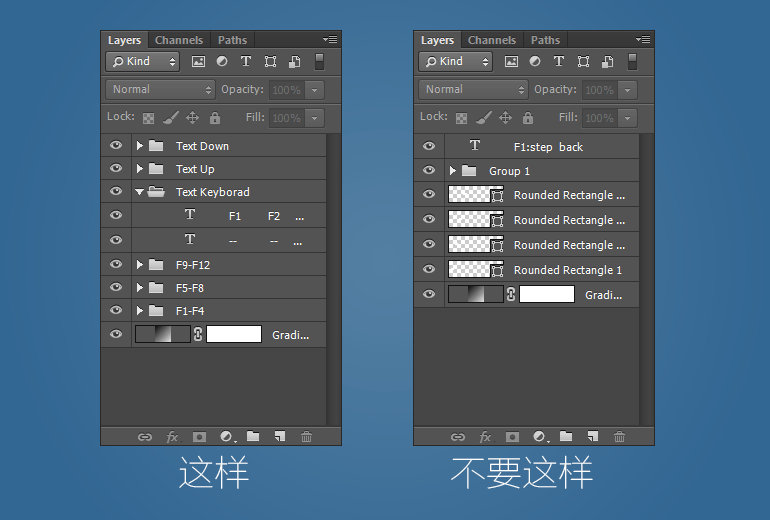Expand the F1-F4 group
770x520 pixels.
click(x=139, y=310)
